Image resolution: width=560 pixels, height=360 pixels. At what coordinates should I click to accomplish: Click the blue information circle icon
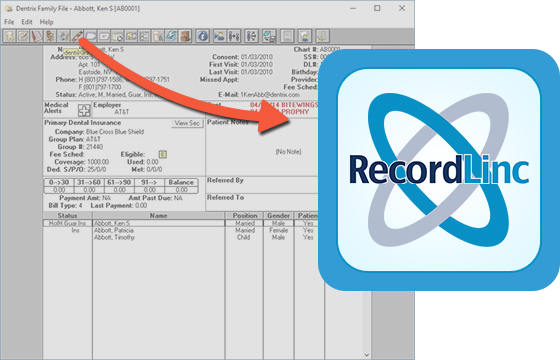pos(202,36)
